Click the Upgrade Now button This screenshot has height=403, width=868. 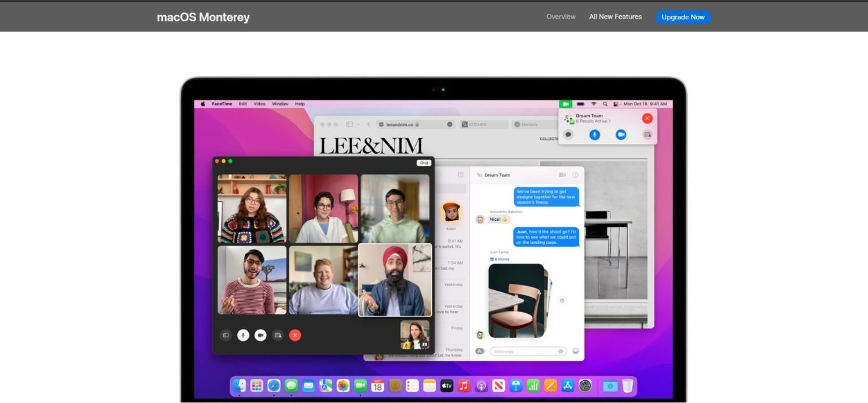tap(683, 17)
